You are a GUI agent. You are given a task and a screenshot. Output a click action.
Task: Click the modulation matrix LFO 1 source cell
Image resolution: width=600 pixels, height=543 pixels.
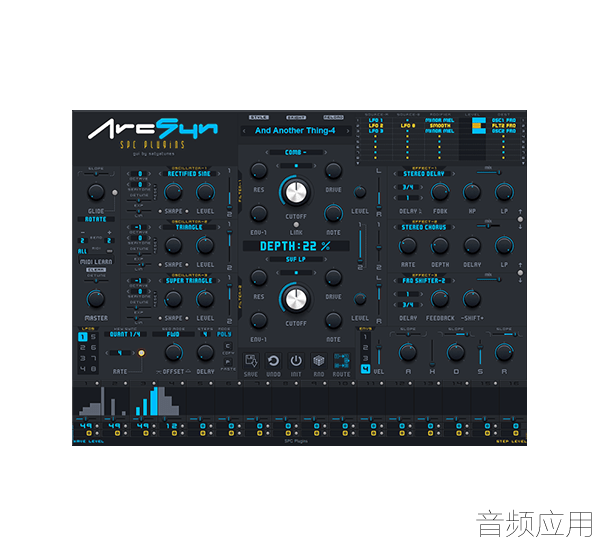[x=375, y=120]
